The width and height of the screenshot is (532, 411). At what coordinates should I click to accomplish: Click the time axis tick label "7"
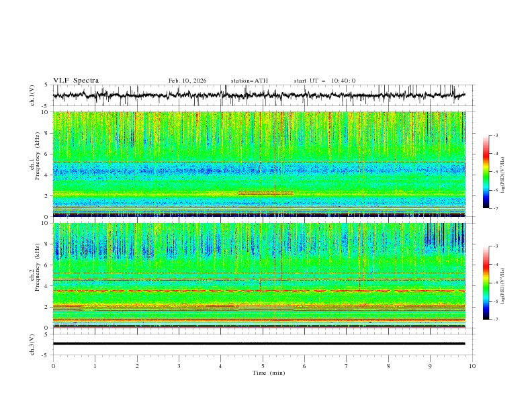point(347,366)
